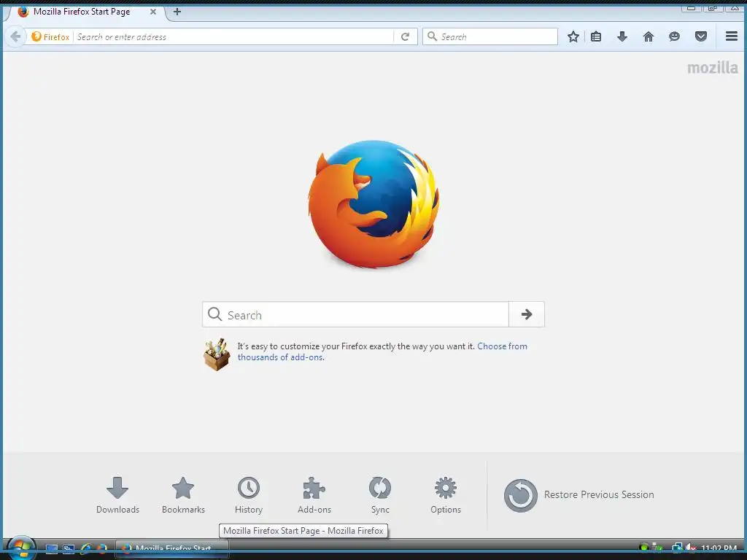Open the 'Choose from thousands of add-ons' link
Image resolution: width=747 pixels, height=560 pixels.
(382, 351)
